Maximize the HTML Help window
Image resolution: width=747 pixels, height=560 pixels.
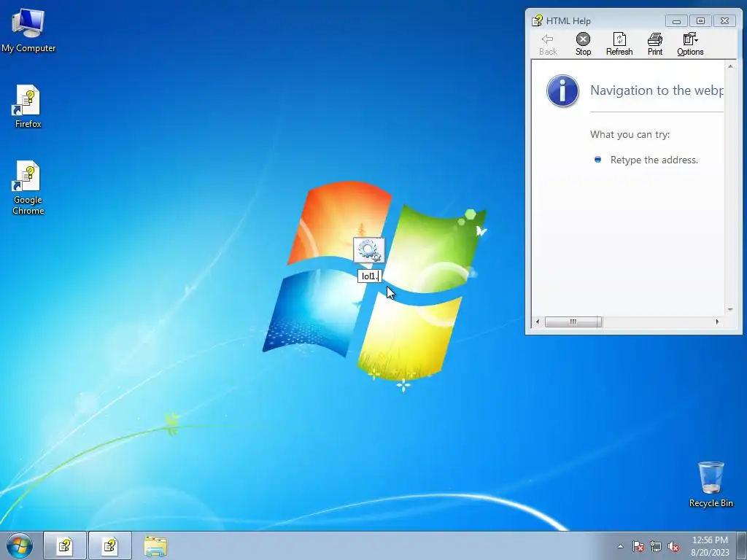coord(700,21)
